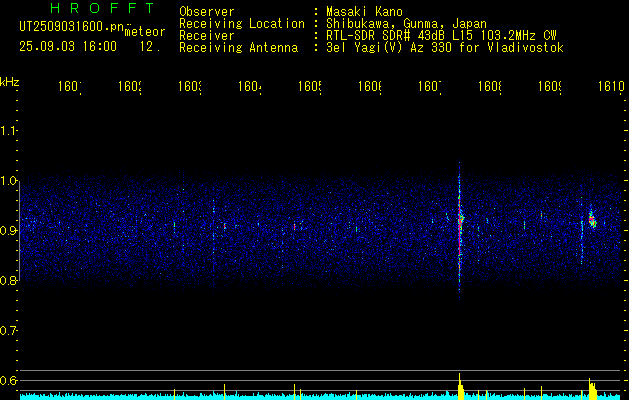
Task: Select 'Shibukawa, Gunma, Japan' location text
Action: 406,24
